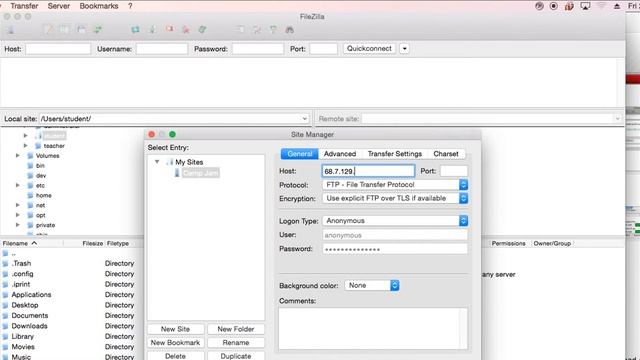The image size is (640, 360).
Task: Open the Quickconnect history dropdown arrow
Action: [x=404, y=49]
